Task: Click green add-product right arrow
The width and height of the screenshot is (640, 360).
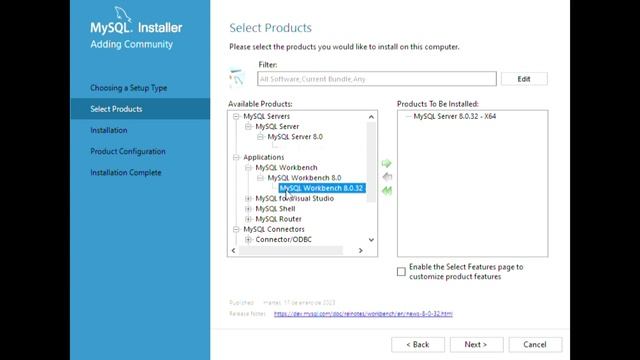Action: point(387,164)
